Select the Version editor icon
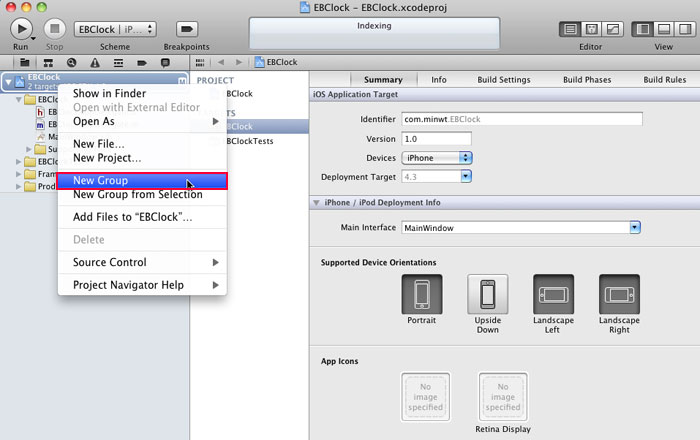 coord(612,29)
